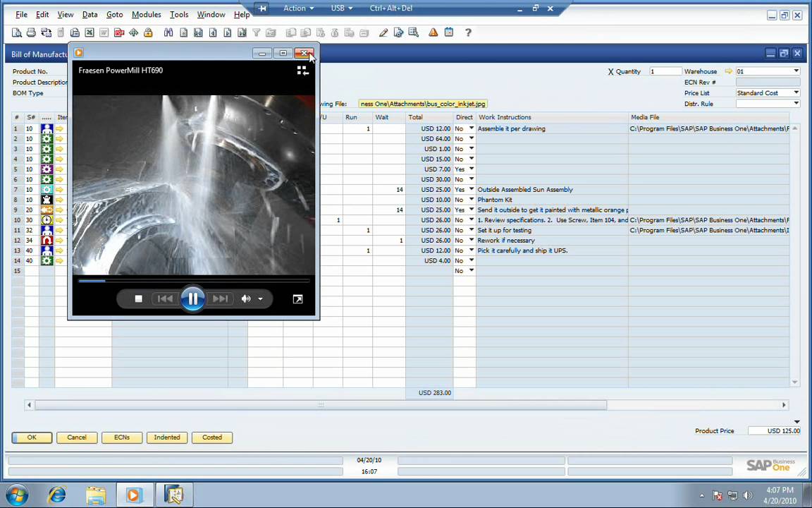Click the yellow link arrow beside Warehouse
Image resolution: width=812 pixels, height=508 pixels.
click(x=729, y=71)
